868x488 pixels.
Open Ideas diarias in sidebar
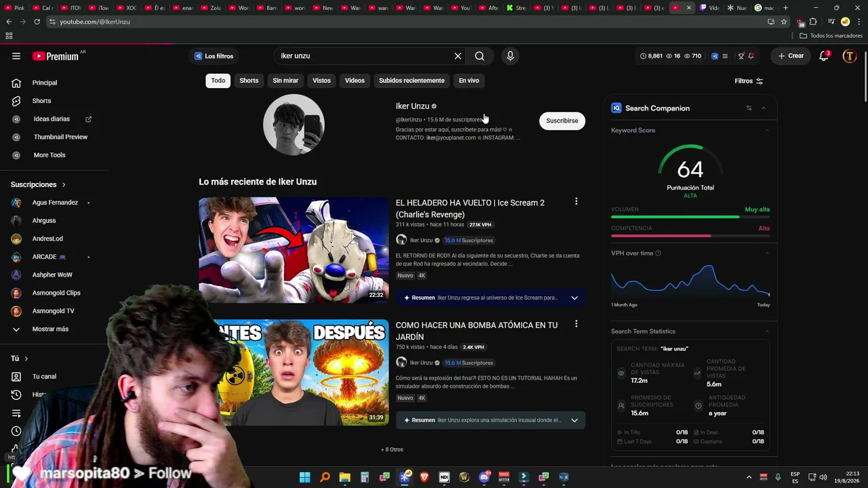[x=52, y=119]
